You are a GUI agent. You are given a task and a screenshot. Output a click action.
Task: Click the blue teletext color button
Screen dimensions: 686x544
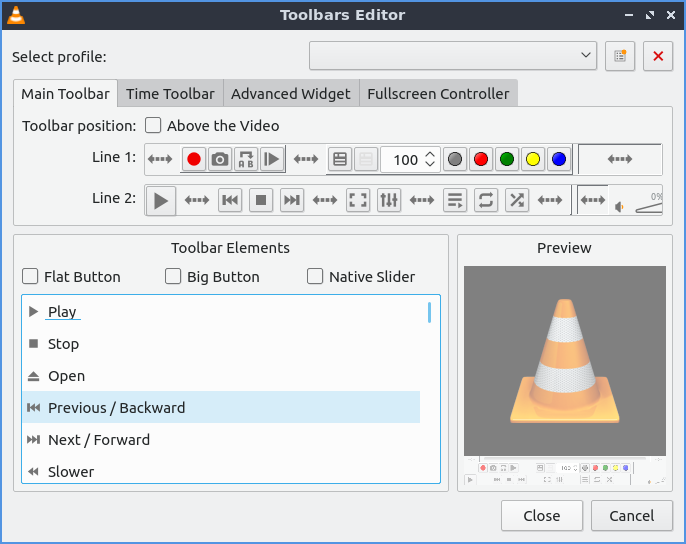[559, 159]
